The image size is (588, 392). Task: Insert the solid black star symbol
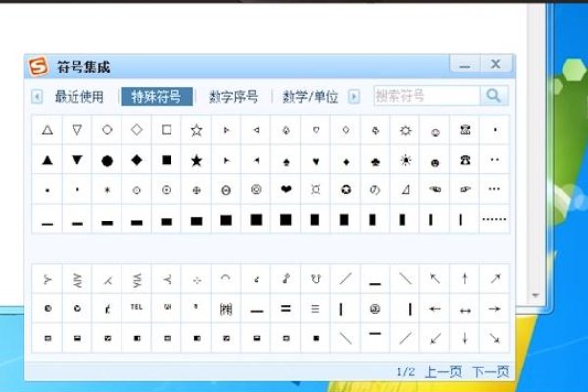(x=196, y=160)
